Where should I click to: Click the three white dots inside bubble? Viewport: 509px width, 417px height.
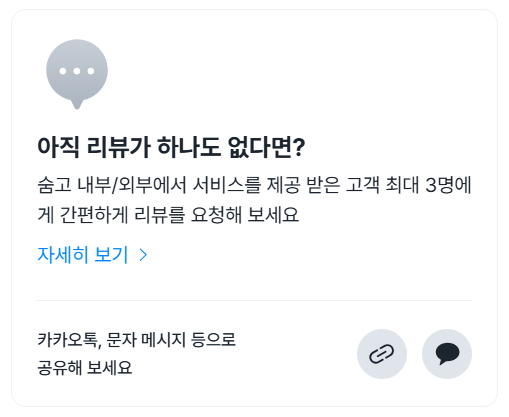click(x=77, y=71)
